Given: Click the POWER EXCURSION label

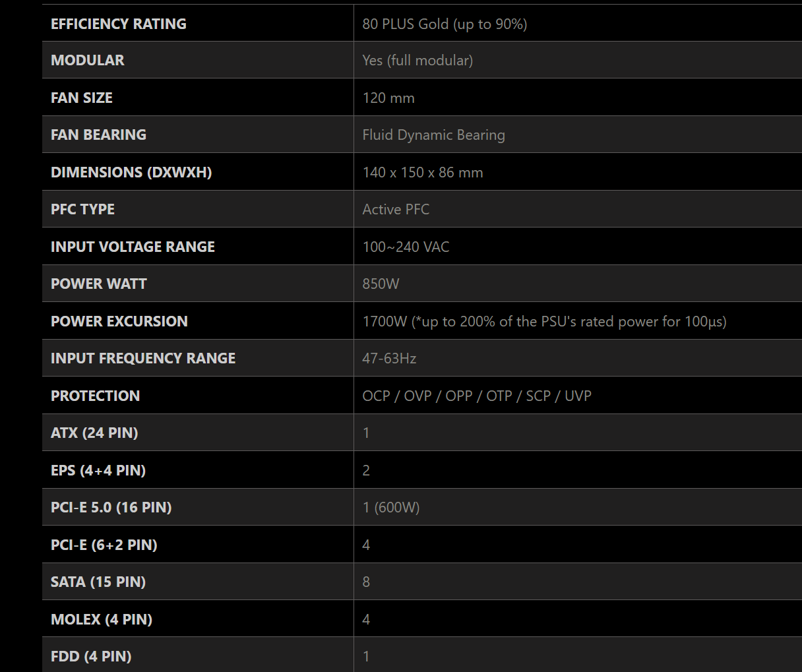Looking at the screenshot, I should pyautogui.click(x=119, y=321).
